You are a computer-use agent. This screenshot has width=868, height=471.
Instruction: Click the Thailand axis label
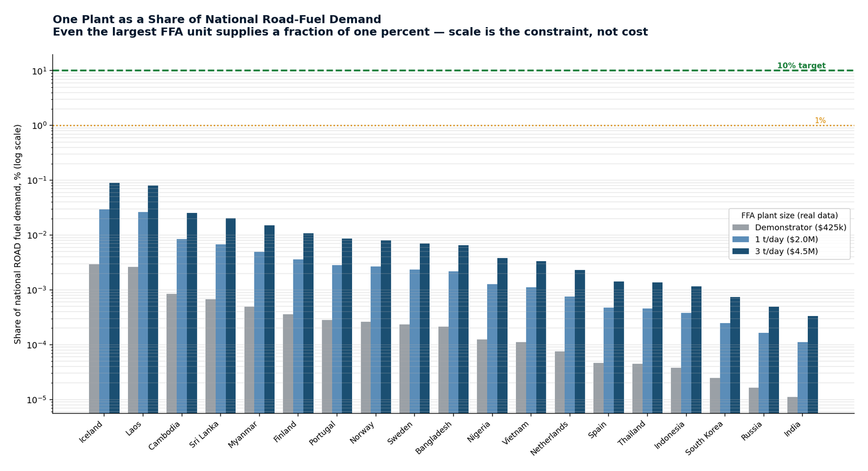[x=632, y=434]
